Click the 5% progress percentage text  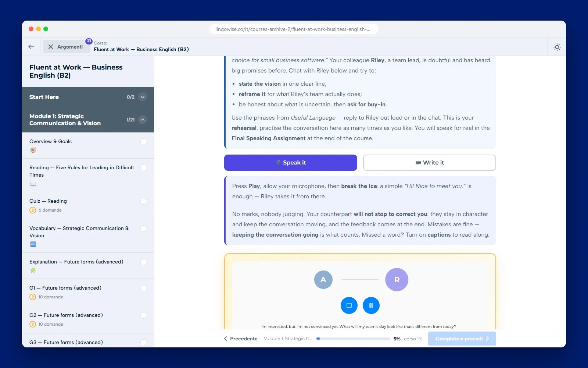click(397, 339)
